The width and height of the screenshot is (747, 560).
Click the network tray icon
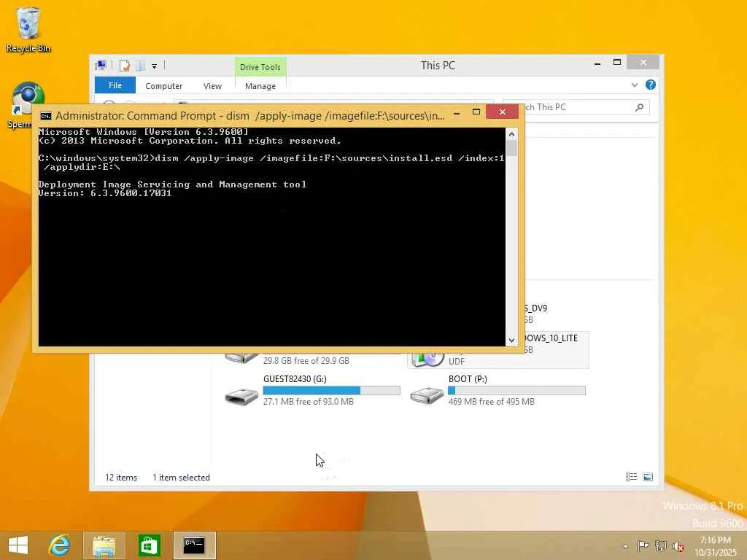click(x=661, y=546)
